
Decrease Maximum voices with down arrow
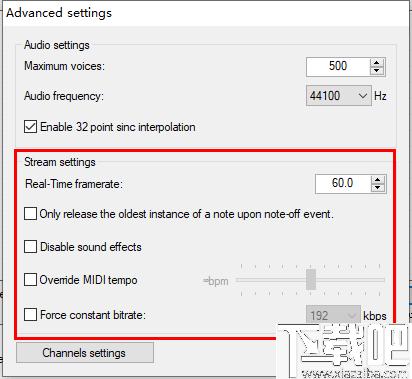377,71
